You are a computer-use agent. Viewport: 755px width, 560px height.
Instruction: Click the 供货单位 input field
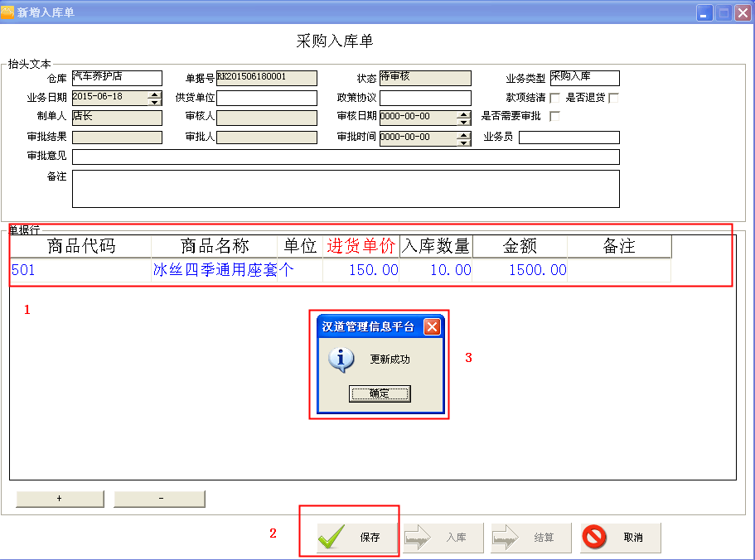(x=267, y=98)
